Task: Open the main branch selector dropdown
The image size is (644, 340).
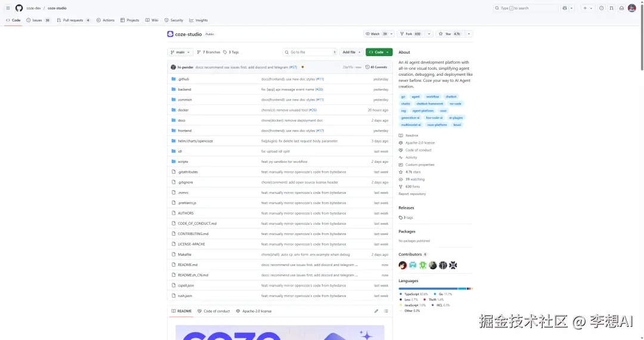Action: coord(180,52)
